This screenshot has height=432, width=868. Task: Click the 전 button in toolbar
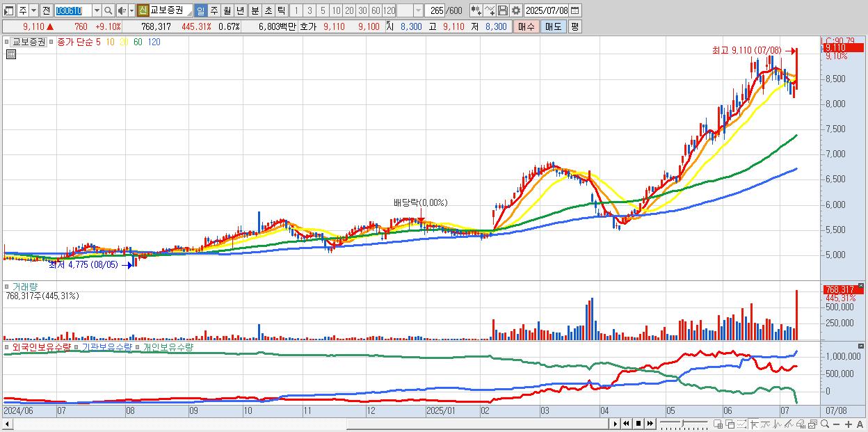46,10
